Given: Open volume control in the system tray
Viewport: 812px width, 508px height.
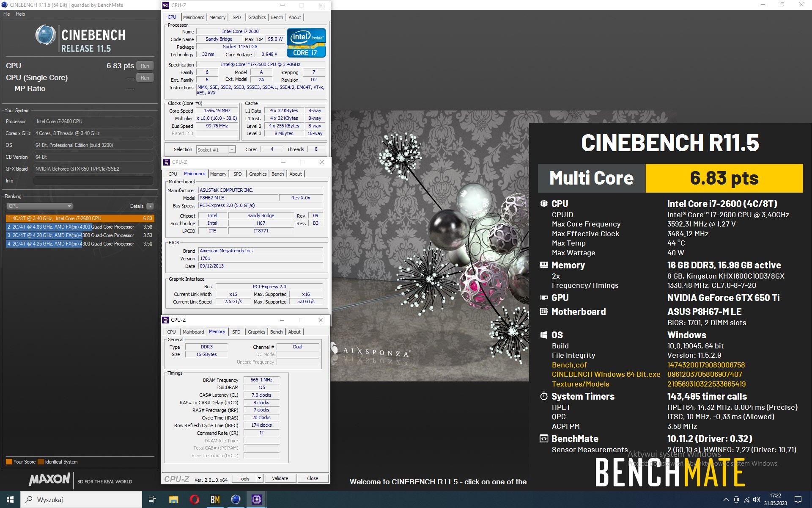Looking at the screenshot, I should tap(757, 500).
